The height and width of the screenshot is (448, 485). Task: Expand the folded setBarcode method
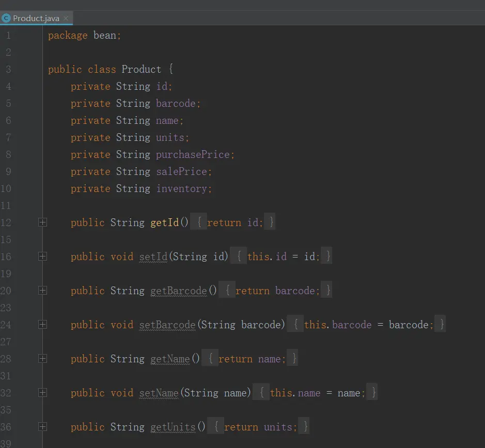pos(42,324)
